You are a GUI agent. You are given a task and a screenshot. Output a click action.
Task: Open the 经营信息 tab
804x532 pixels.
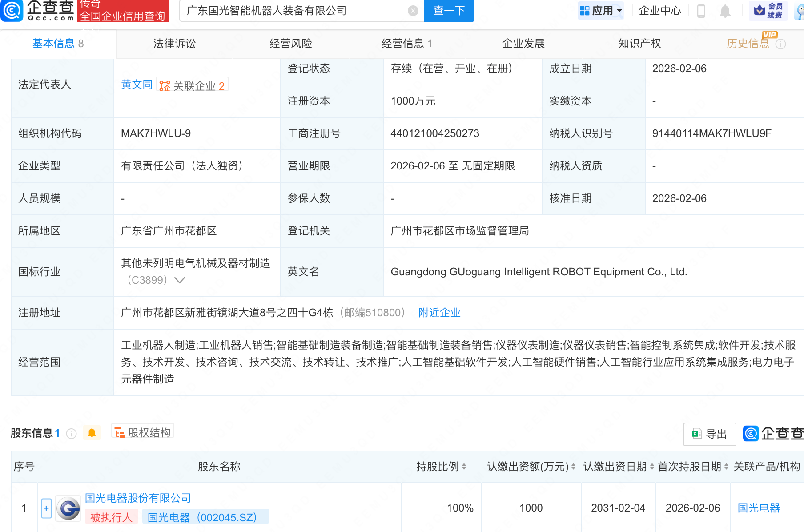coord(407,44)
